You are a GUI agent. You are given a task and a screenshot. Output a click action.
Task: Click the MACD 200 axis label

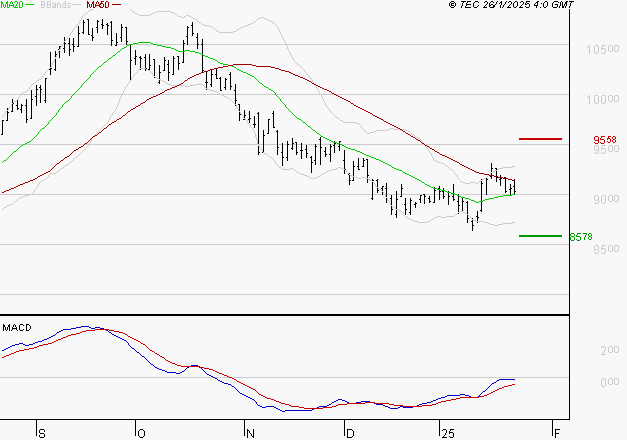(x=610, y=350)
